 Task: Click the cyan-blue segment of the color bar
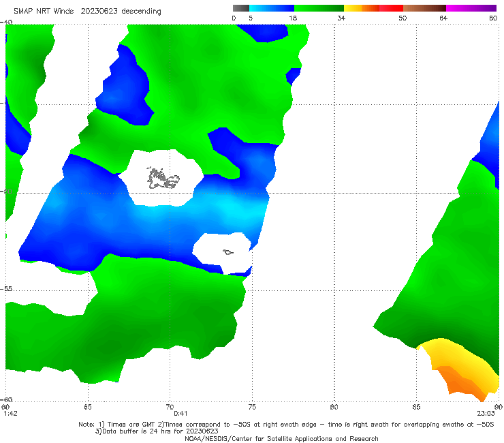tap(272, 8)
